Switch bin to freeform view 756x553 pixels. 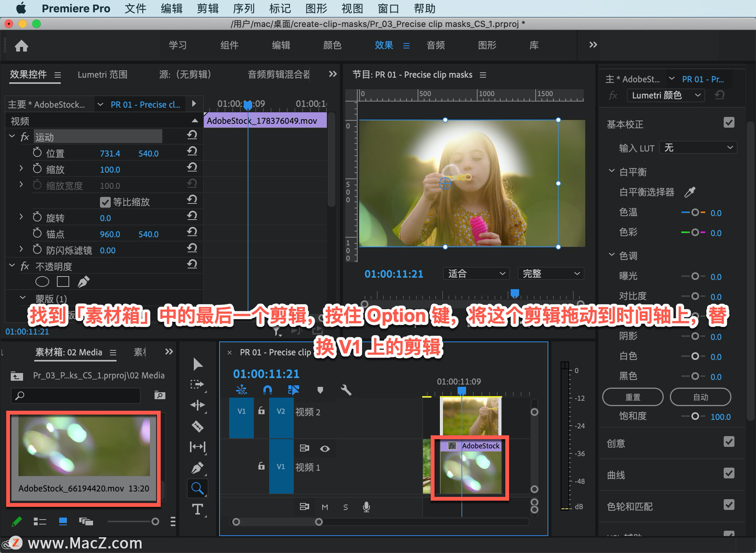tap(86, 521)
